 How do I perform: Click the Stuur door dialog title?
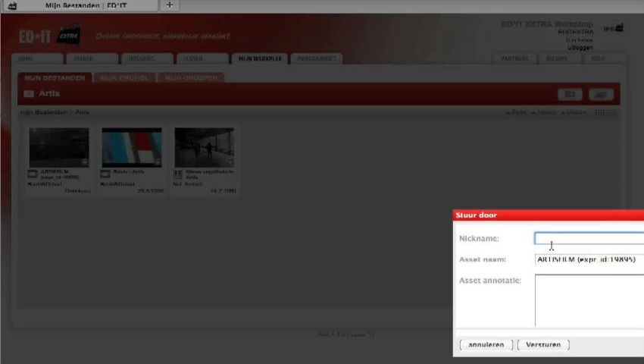[477, 215]
